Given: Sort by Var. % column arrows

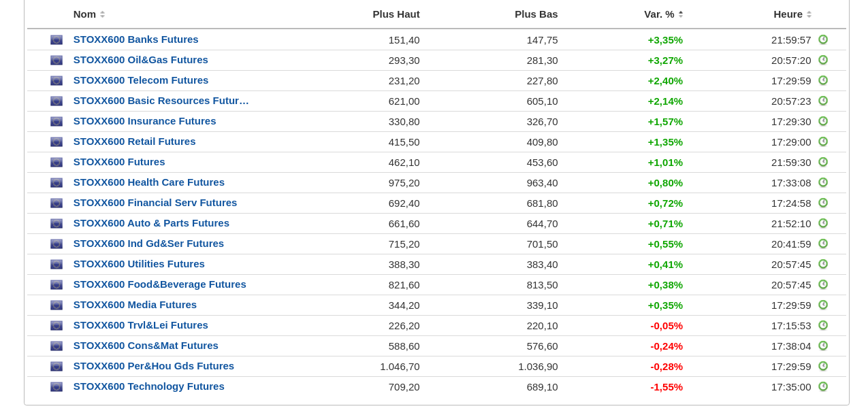Looking at the screenshot, I should [x=681, y=14].
